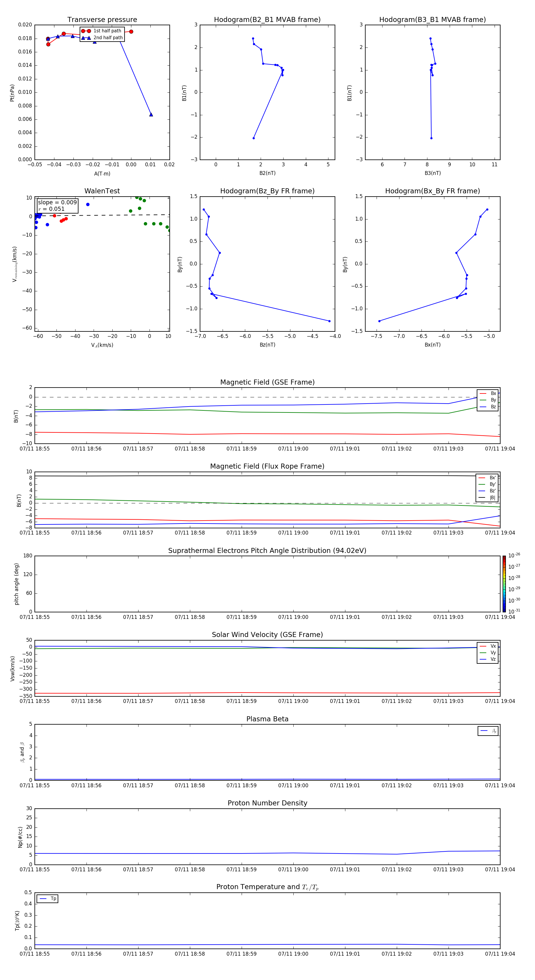
Task: Click the 'Transverse pressure' plot title
Action: tap(102, 20)
